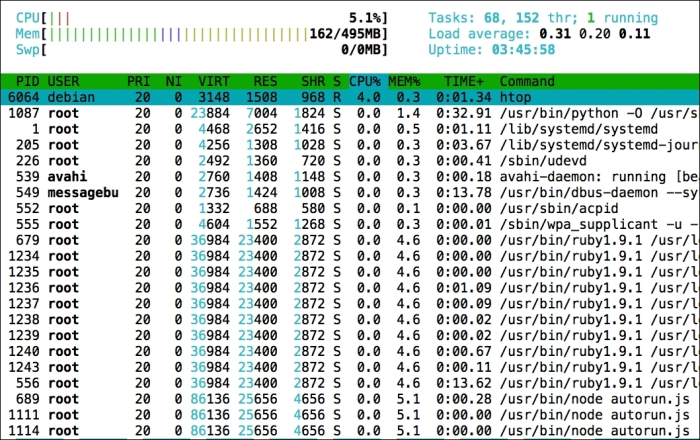Viewport: 700px width, 440px height.
Task: Click the Uptime 03:45:58 value
Action: pyautogui.click(x=523, y=50)
